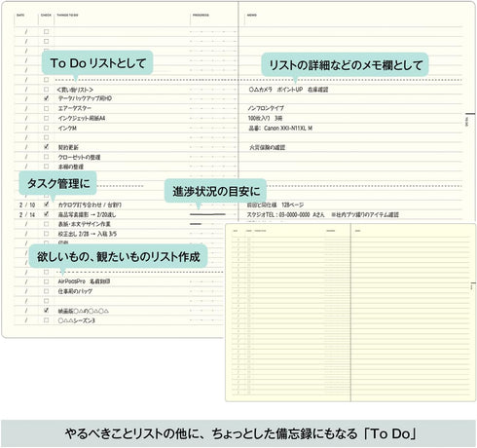Click the 'To Do リストとして' callout
477x448 pixels.
pyautogui.click(x=97, y=62)
